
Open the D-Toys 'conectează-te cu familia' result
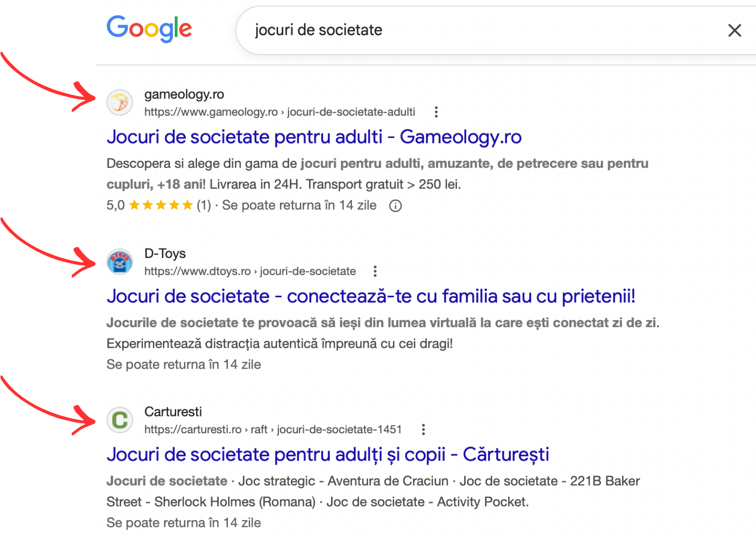[x=370, y=296]
